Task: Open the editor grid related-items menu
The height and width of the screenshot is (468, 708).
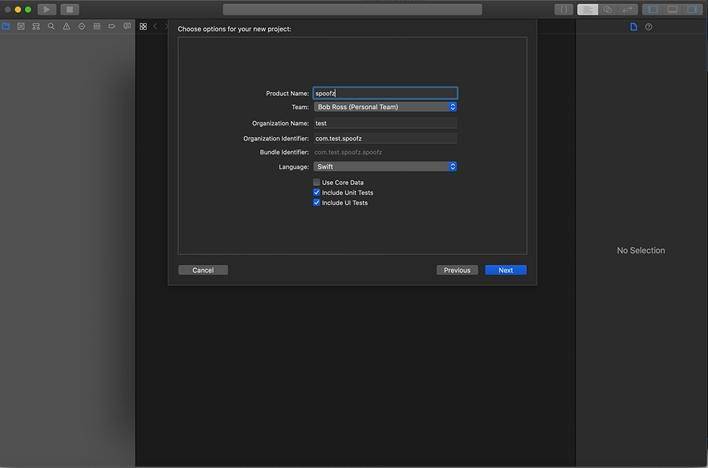Action: (143, 27)
